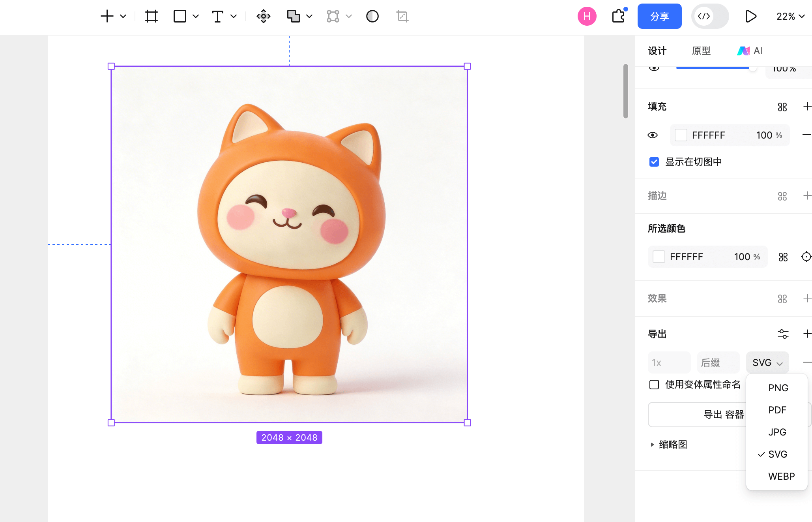Choose PNG from export format list
Viewport: 812px width, 522px height.
coord(778,388)
